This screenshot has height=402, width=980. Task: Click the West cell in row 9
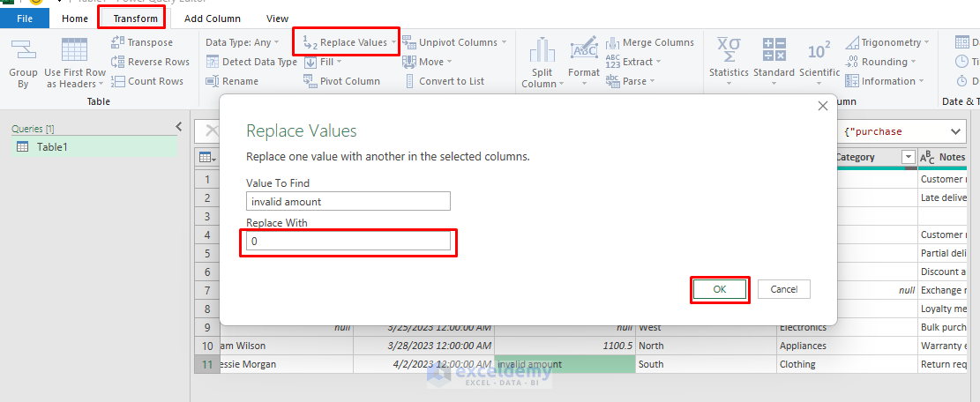[x=706, y=328]
